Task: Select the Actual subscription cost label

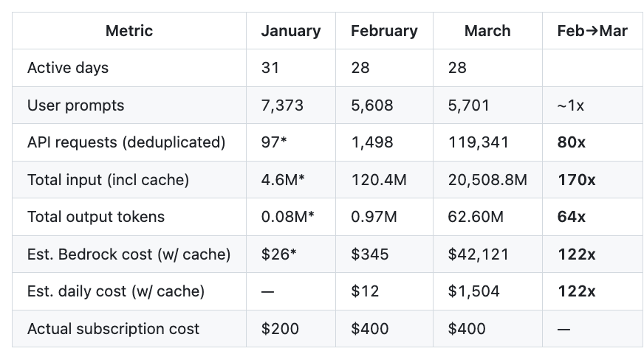Action: click(x=113, y=329)
